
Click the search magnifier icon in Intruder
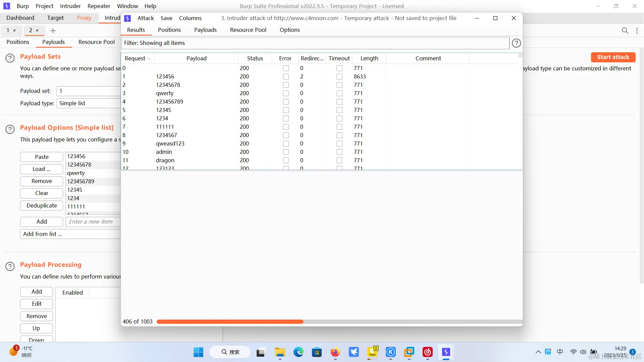625,31
